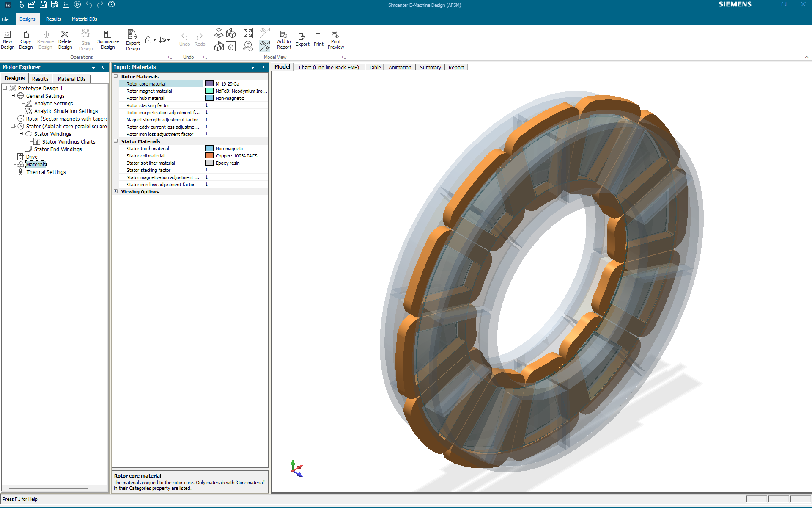Open the Summary tab in model view

430,67
